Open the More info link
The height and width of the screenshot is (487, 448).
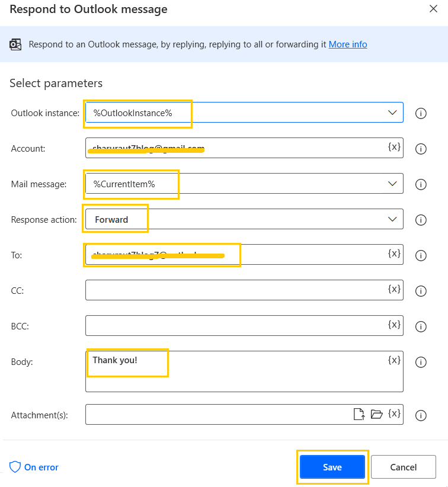[x=348, y=44]
